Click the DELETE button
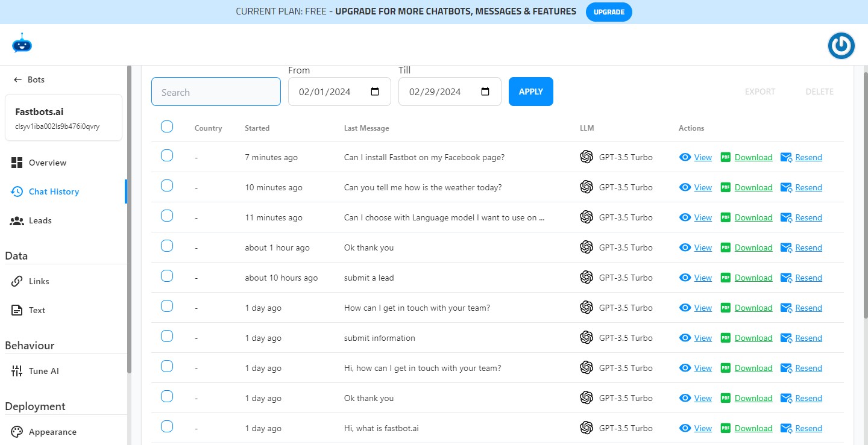 [x=819, y=92]
